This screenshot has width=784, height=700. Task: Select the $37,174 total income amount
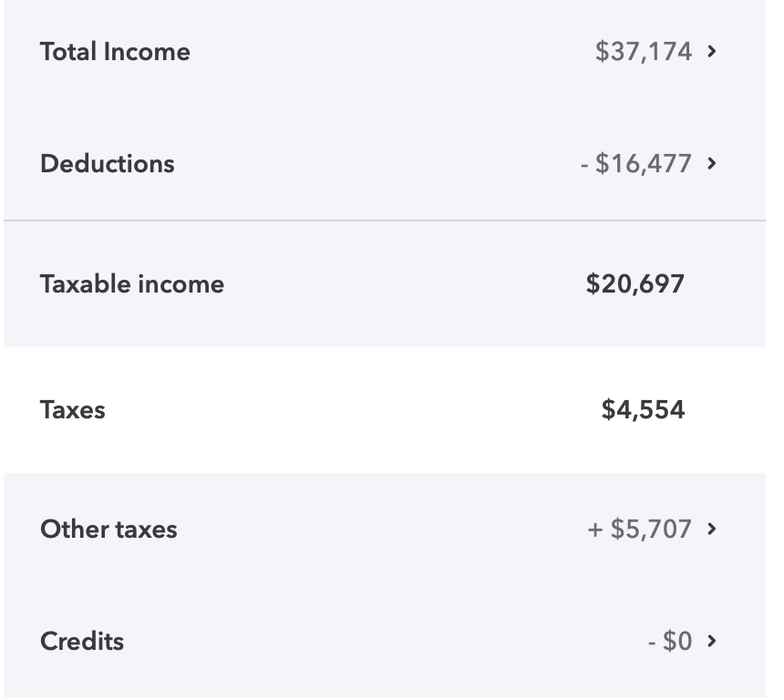tap(644, 52)
